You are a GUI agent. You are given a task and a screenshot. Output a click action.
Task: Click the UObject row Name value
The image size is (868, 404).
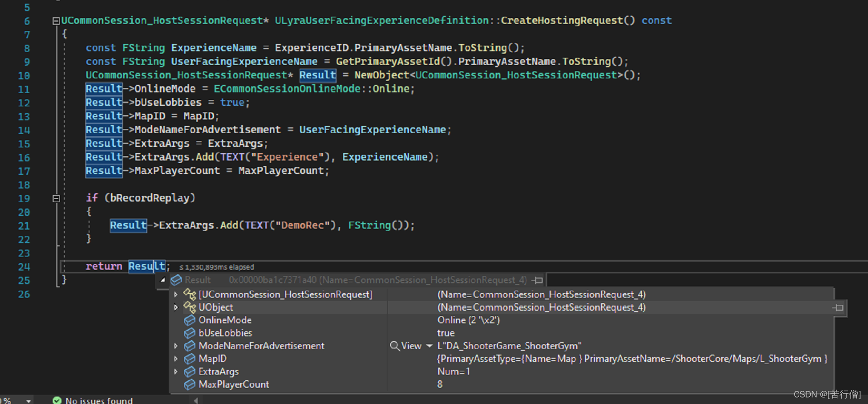[542, 307]
